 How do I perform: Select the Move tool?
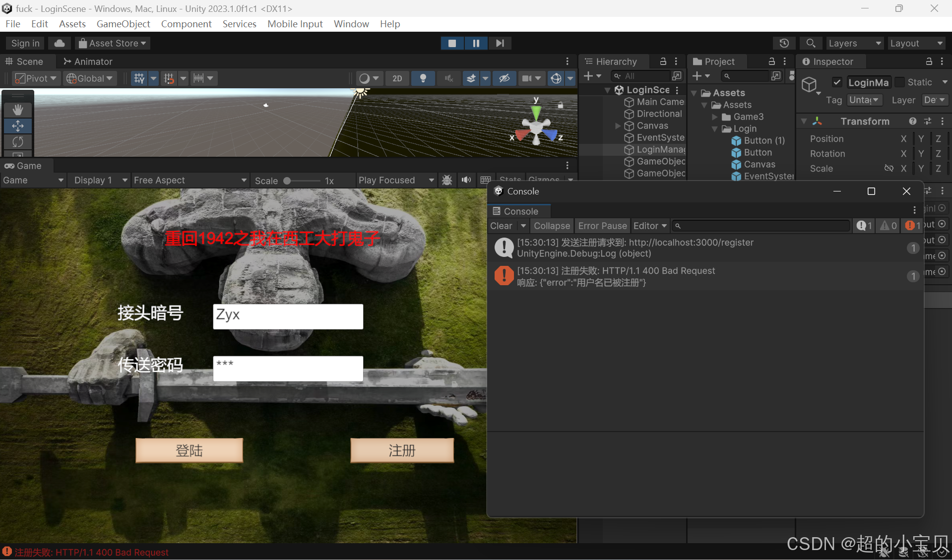click(18, 126)
